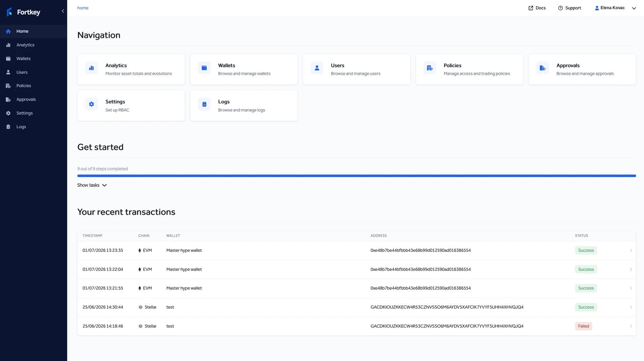The width and height of the screenshot is (644, 361).
Task: Click Settings text in the sidebar
Action: pos(25,113)
